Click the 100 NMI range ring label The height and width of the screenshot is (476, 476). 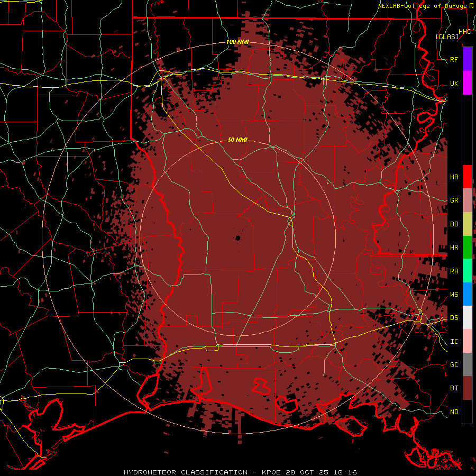(x=237, y=42)
